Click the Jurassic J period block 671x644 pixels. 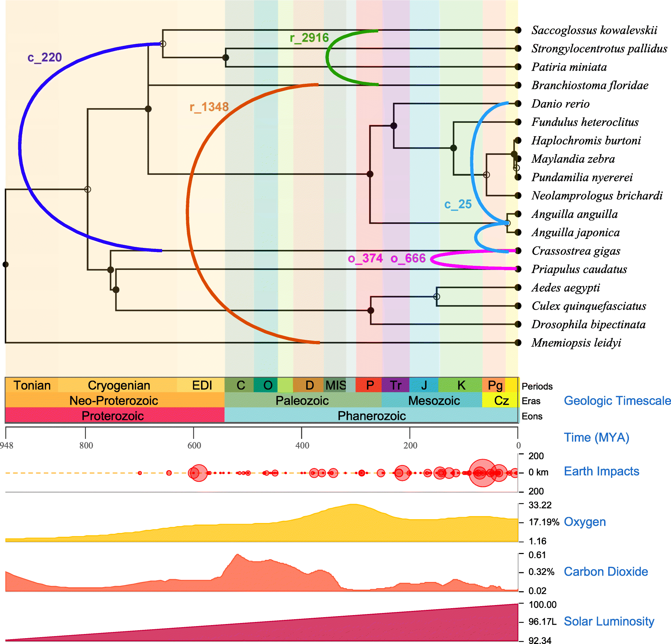pyautogui.click(x=424, y=385)
